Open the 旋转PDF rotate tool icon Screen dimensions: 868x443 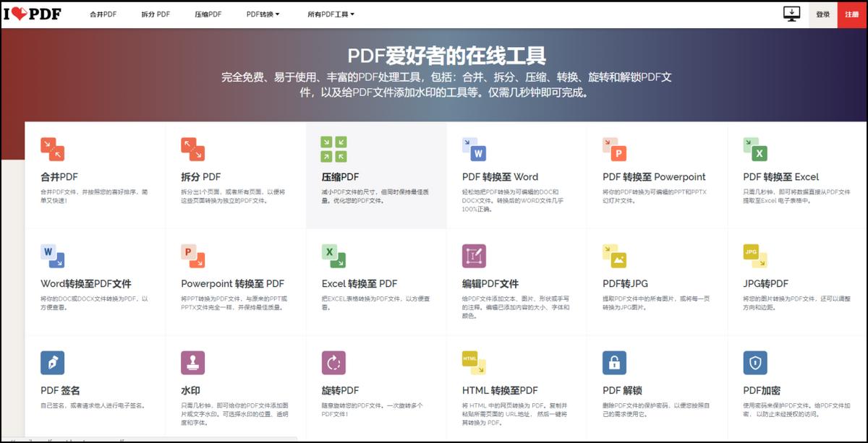point(333,363)
